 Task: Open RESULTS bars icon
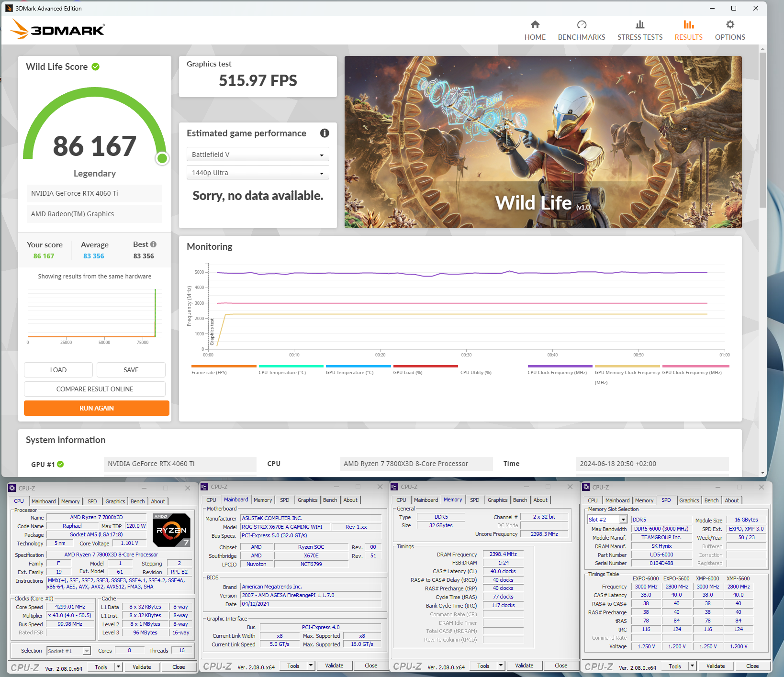point(689,24)
